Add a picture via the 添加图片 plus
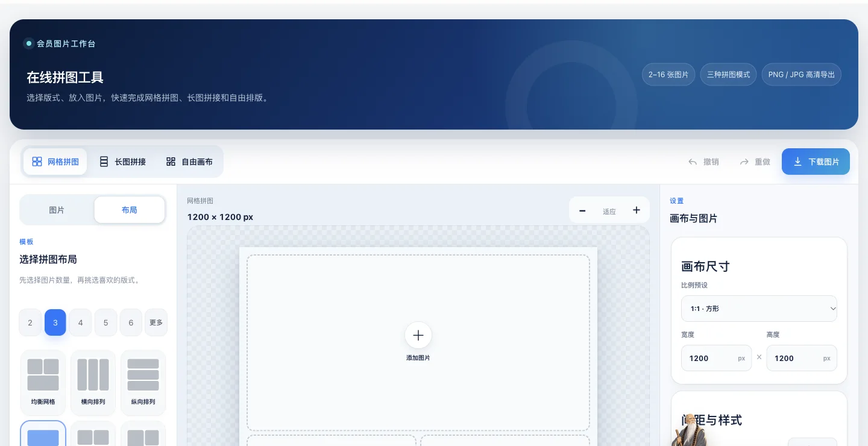 418,336
